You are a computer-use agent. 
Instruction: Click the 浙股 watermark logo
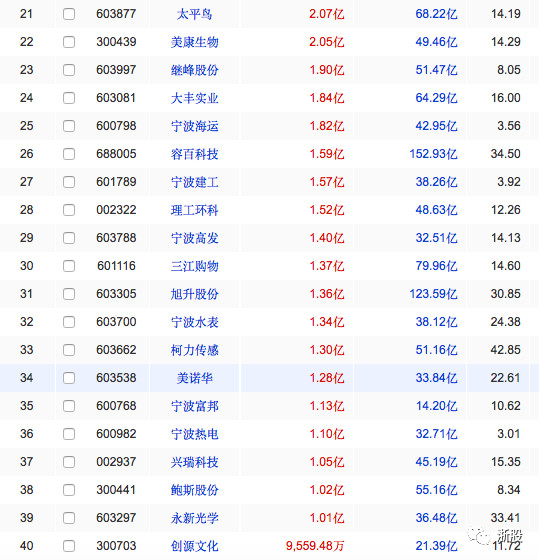click(x=495, y=536)
